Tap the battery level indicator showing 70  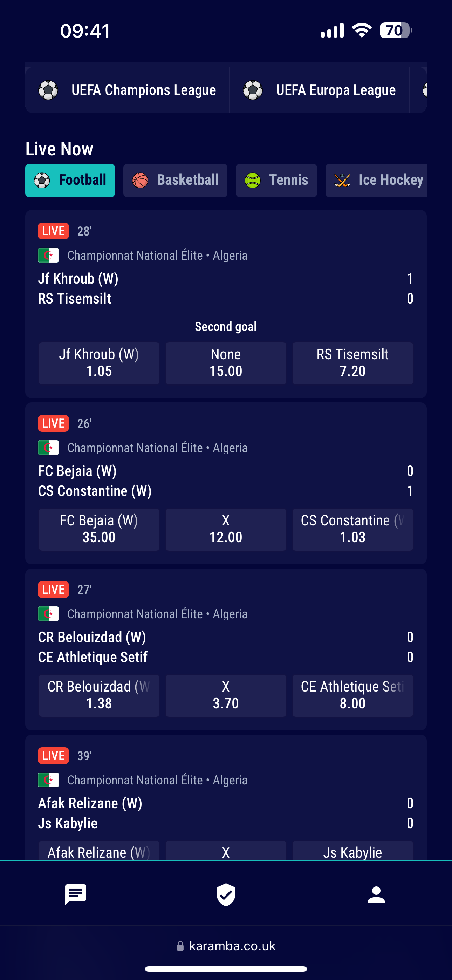tap(396, 30)
